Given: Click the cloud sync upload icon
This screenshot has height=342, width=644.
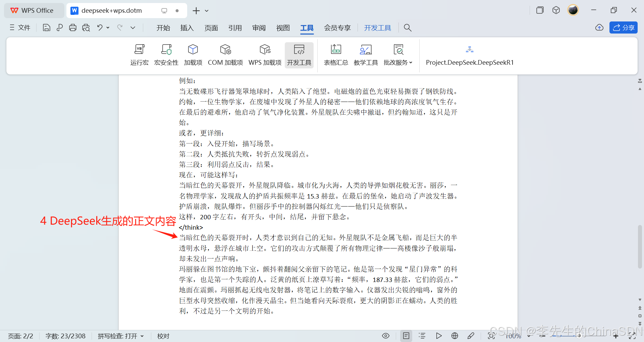Looking at the screenshot, I should click(x=599, y=27).
